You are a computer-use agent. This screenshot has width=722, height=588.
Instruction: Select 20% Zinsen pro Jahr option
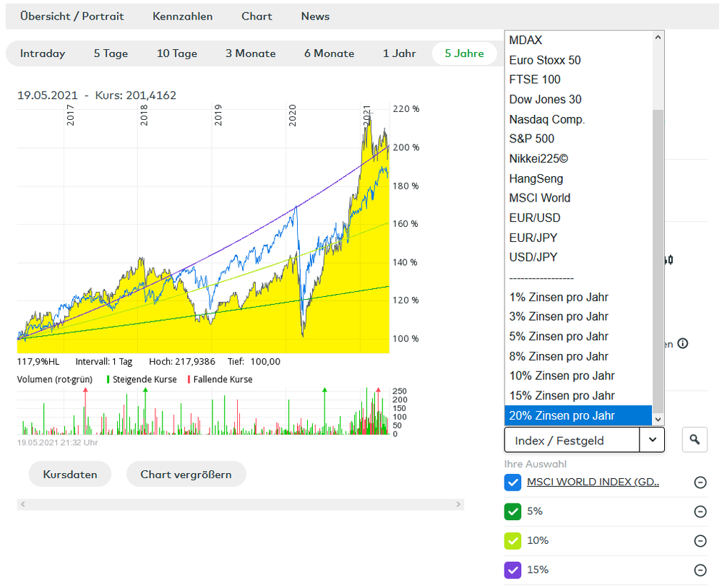[562, 415]
